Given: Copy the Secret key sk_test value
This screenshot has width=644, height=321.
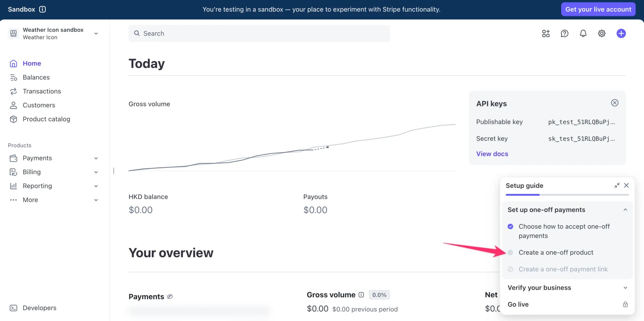Looking at the screenshot, I should (581, 139).
